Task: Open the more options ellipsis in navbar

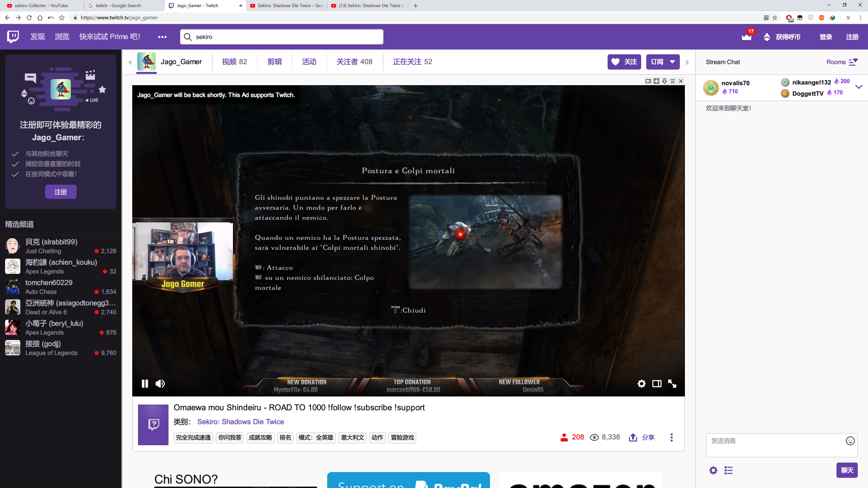Action: pos(162,37)
